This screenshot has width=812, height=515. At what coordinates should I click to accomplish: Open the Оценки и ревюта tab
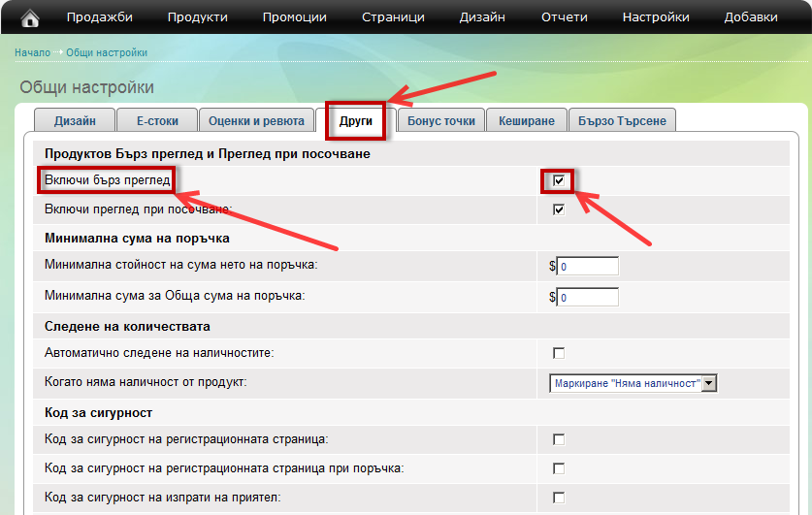tap(256, 121)
